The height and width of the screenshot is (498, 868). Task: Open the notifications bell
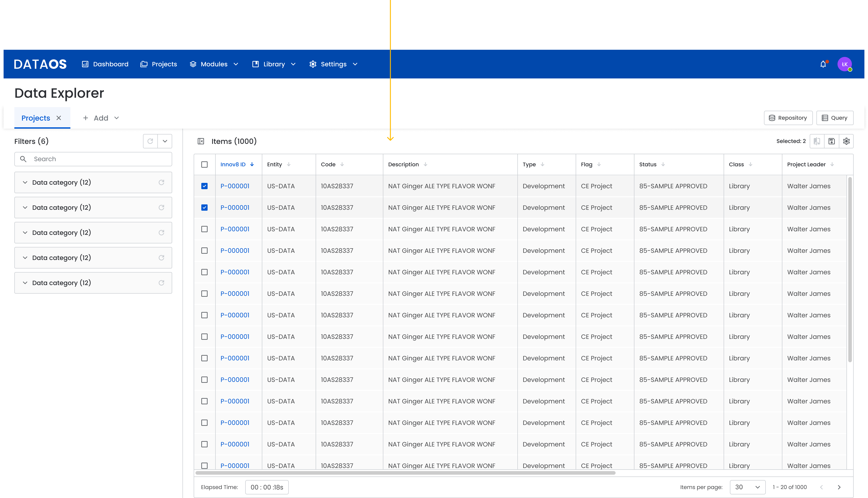(823, 64)
